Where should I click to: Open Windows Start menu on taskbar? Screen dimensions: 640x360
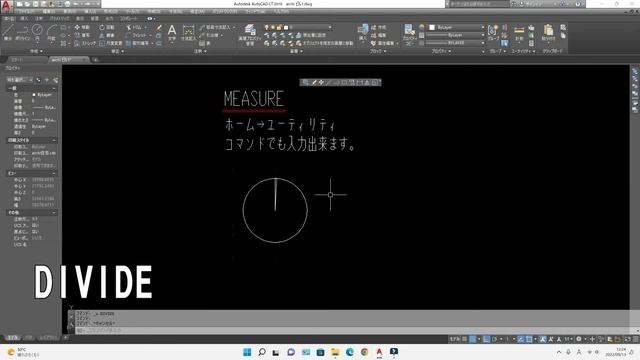(x=247, y=352)
